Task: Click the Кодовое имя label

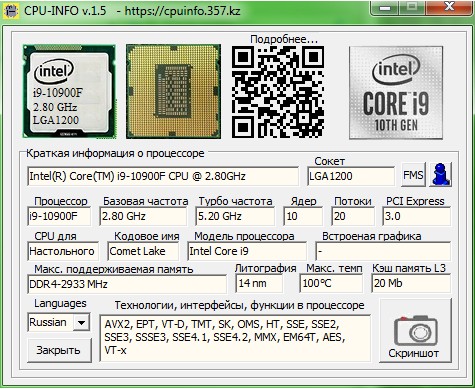Action: pos(147,236)
